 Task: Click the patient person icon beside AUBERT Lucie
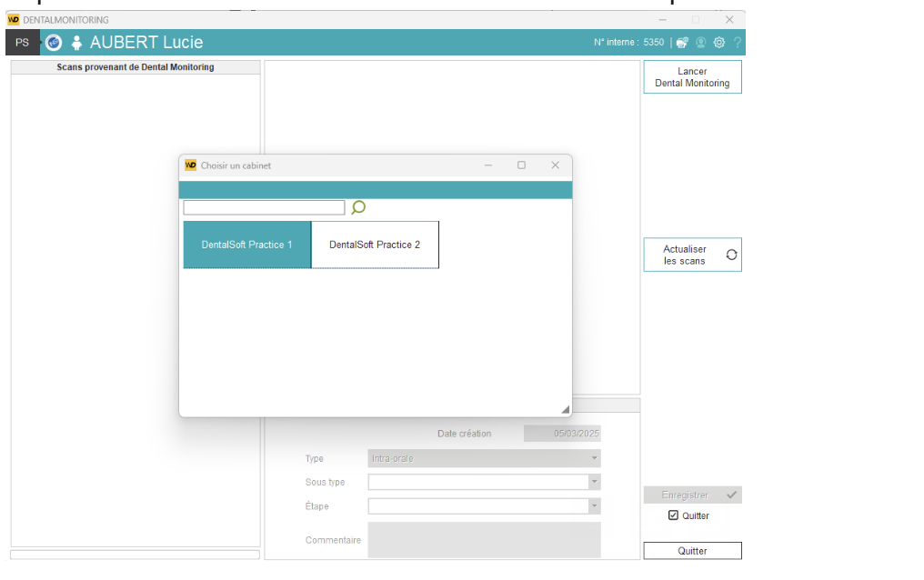click(x=76, y=43)
